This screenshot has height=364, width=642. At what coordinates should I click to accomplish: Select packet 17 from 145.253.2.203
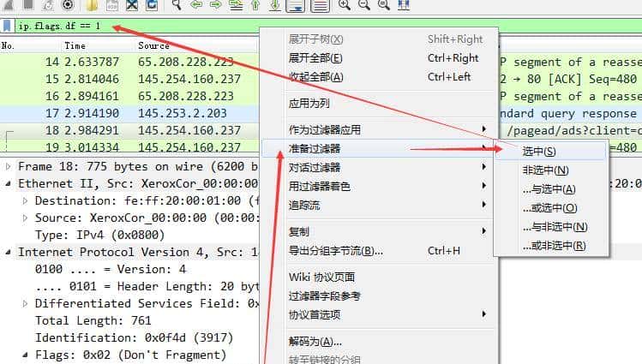(129, 113)
